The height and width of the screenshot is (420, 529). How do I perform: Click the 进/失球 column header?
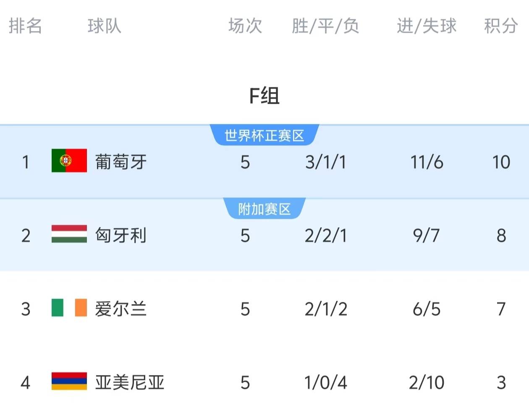click(427, 26)
